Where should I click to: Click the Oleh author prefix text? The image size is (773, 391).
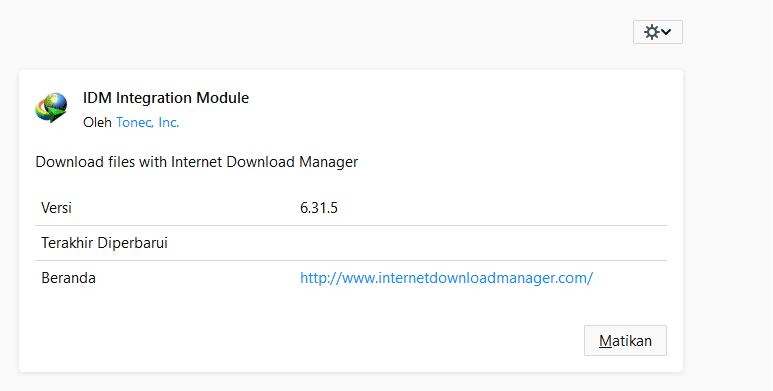pyautogui.click(x=97, y=122)
